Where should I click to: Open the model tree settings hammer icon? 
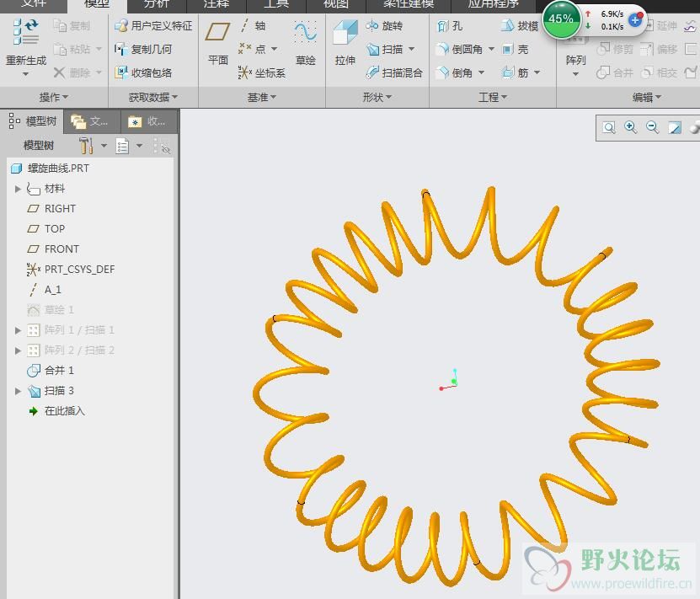86,146
